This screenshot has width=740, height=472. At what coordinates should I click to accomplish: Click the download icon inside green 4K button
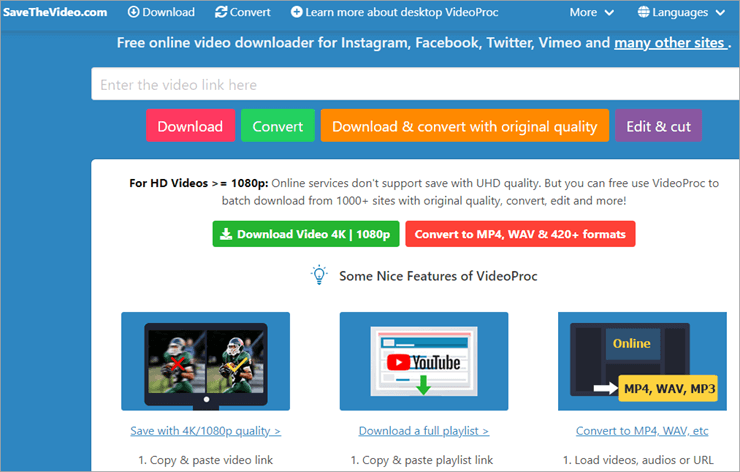click(227, 234)
